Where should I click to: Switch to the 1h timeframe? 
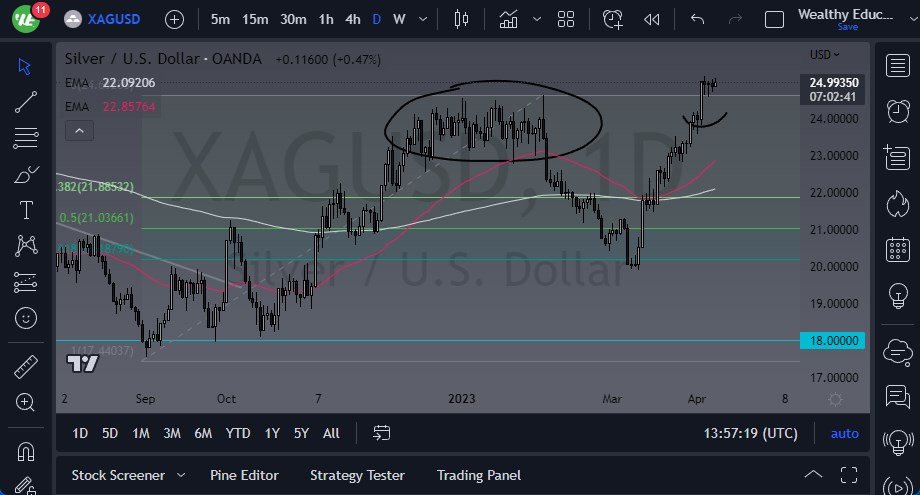326,19
